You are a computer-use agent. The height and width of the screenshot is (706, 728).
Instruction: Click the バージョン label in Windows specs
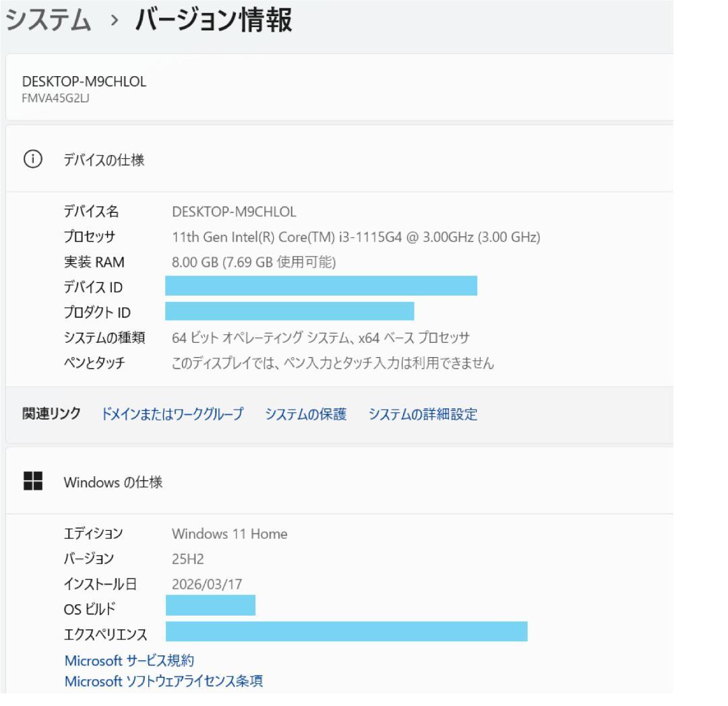click(x=89, y=558)
